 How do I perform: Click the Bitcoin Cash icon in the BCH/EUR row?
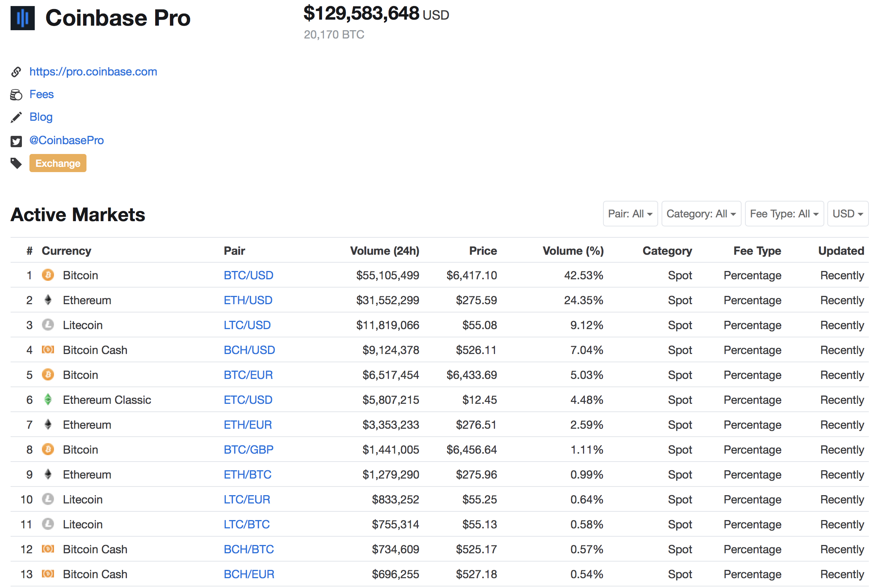point(48,574)
